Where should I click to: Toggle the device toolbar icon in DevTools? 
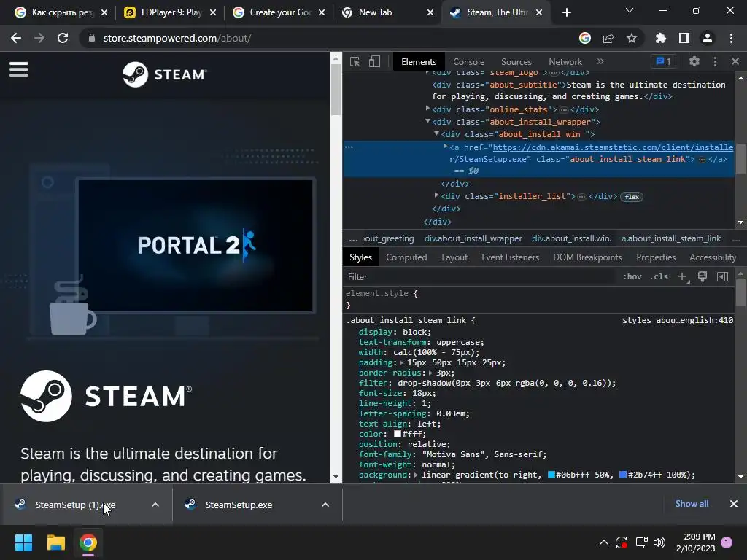click(x=374, y=61)
